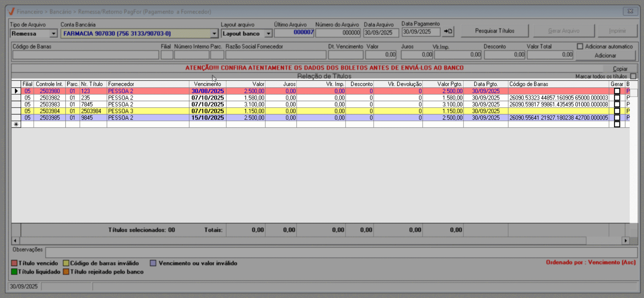
Task: Check Marcar todos os títulos box
Action: pos(633,76)
